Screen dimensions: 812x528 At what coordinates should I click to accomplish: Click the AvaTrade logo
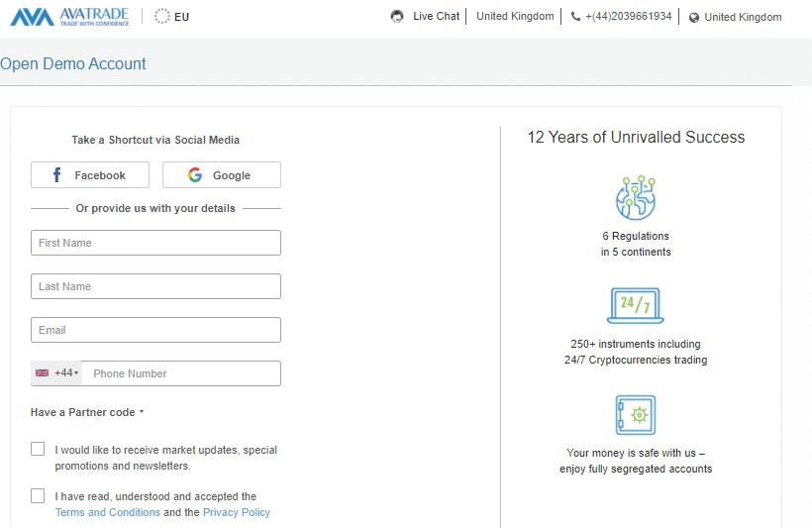pyautogui.click(x=69, y=17)
